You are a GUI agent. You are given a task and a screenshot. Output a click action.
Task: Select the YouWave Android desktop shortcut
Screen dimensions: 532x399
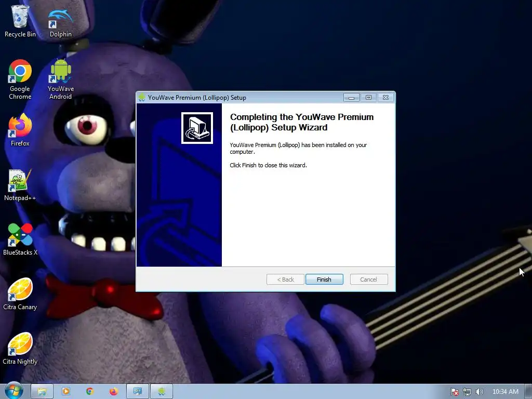[x=61, y=79]
